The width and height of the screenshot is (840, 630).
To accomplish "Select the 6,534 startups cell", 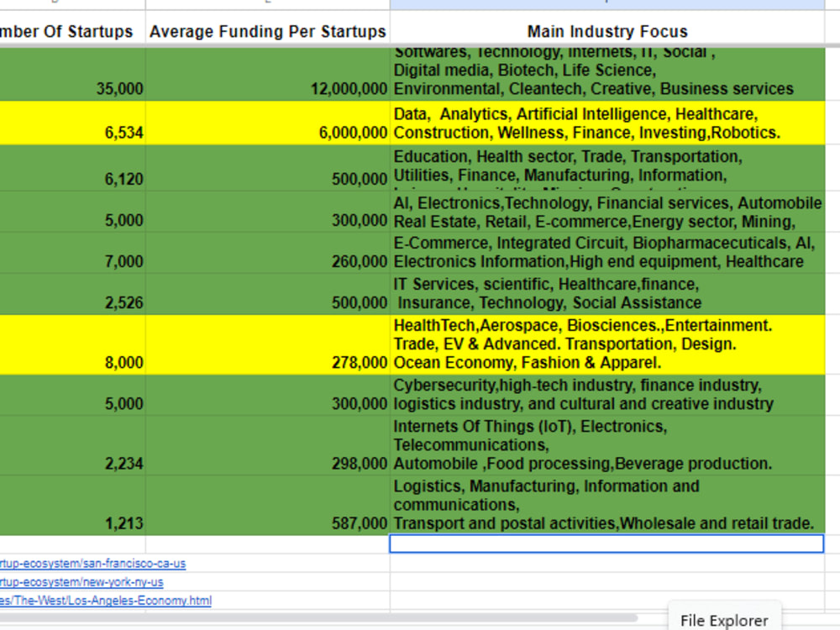I will pos(72,123).
